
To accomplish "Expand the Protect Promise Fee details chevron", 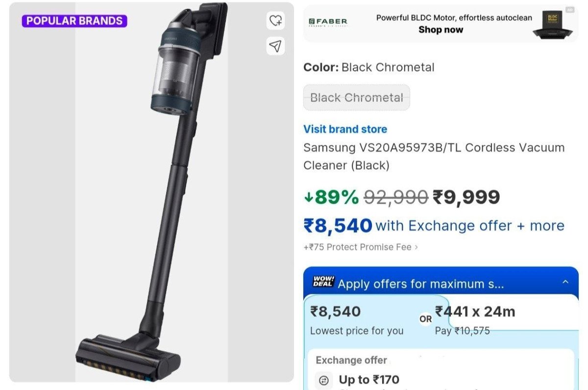I will point(416,247).
